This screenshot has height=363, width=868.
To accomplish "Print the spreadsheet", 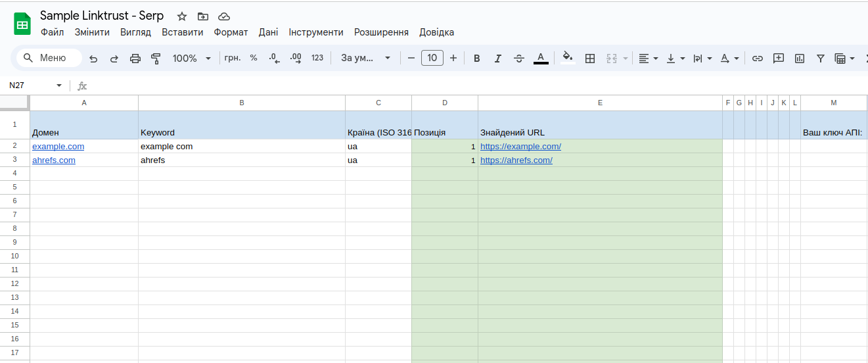I will (135, 59).
